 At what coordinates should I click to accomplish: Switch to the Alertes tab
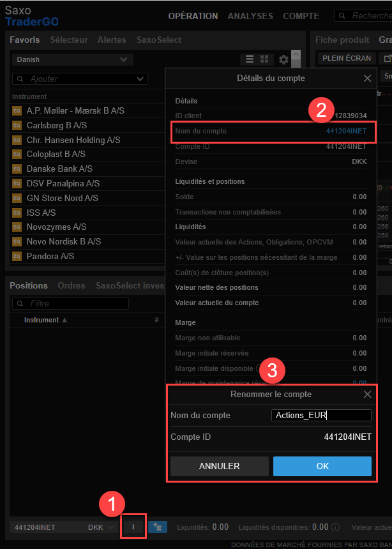[112, 40]
